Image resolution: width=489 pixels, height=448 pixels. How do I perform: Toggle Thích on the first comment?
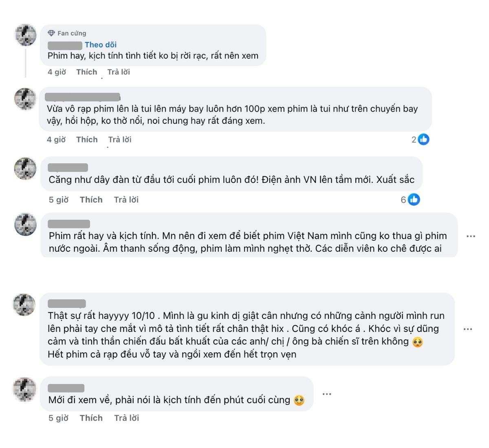[x=86, y=72]
